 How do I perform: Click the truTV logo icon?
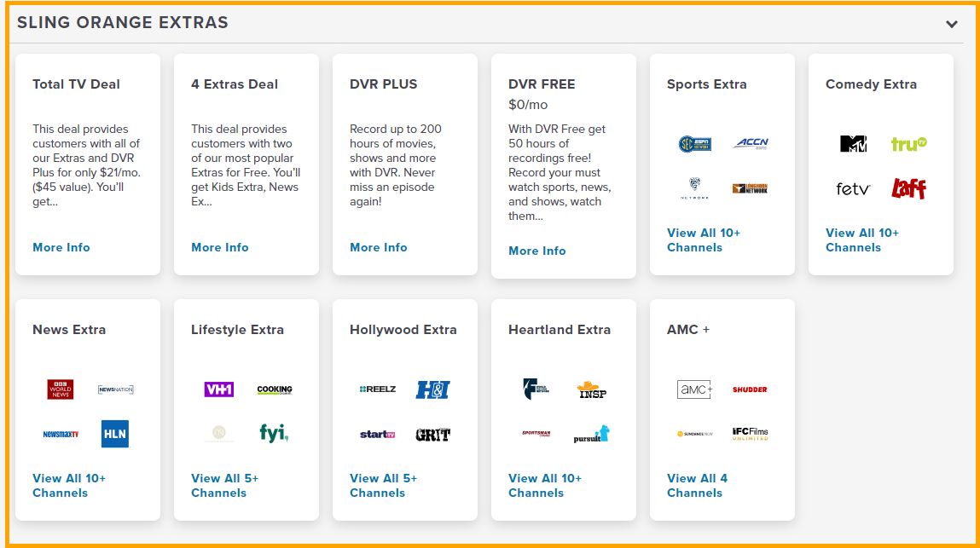click(x=908, y=144)
